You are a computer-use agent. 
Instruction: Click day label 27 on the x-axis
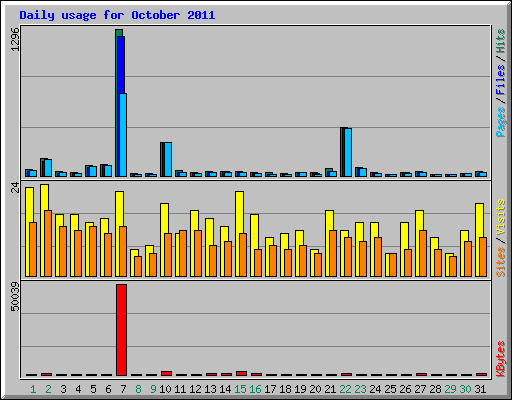pos(420,389)
